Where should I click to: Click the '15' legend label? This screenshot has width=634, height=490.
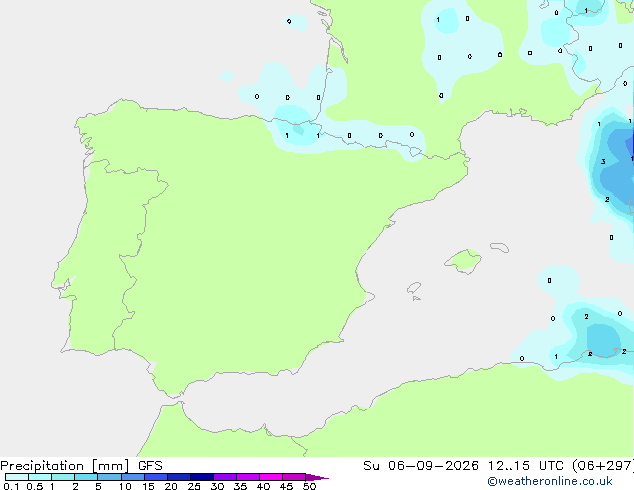point(148,486)
